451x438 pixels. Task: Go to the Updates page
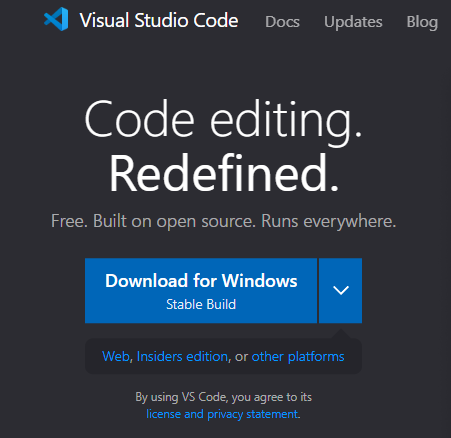pyautogui.click(x=353, y=22)
